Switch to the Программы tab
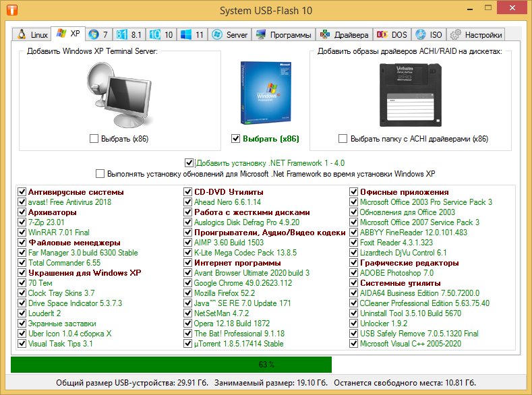Screen dimensions: 532x395 283,34
